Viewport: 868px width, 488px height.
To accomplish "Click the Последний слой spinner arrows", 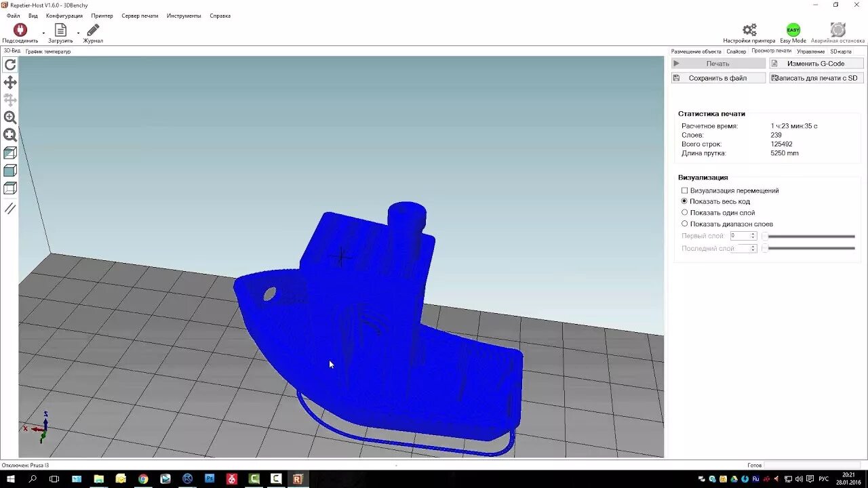I will [753, 249].
